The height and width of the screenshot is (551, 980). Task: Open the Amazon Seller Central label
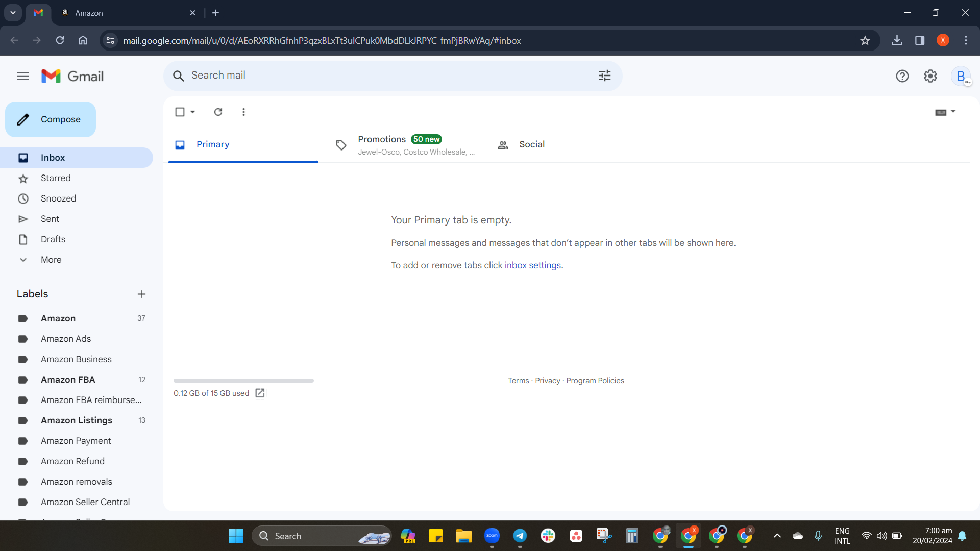pos(77,502)
